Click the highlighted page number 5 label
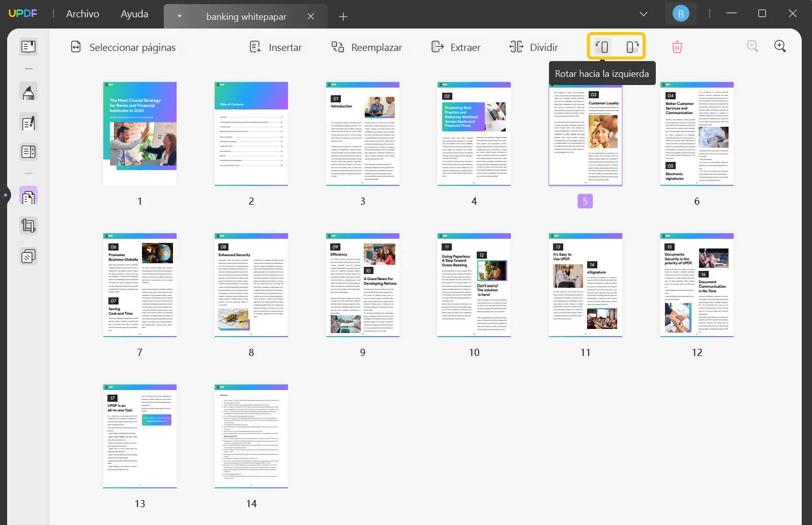Image resolution: width=812 pixels, height=525 pixels. click(585, 201)
